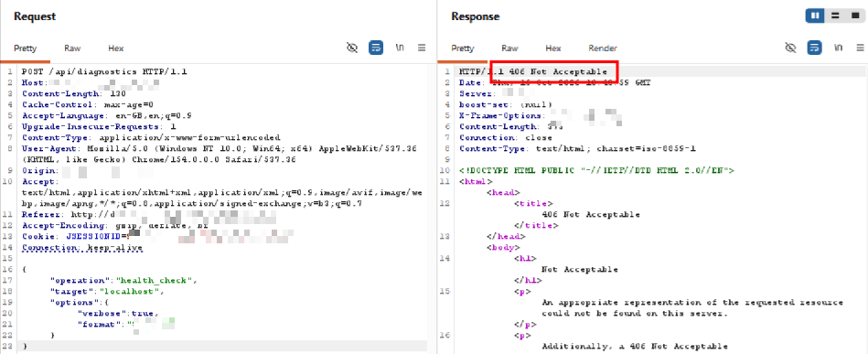Click the '"verbose":true,' JSON line

(x=118, y=314)
